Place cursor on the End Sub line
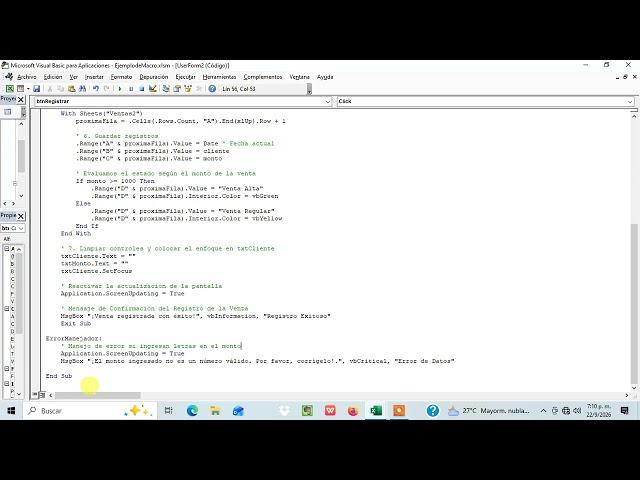This screenshot has height=480, width=640. click(59, 376)
